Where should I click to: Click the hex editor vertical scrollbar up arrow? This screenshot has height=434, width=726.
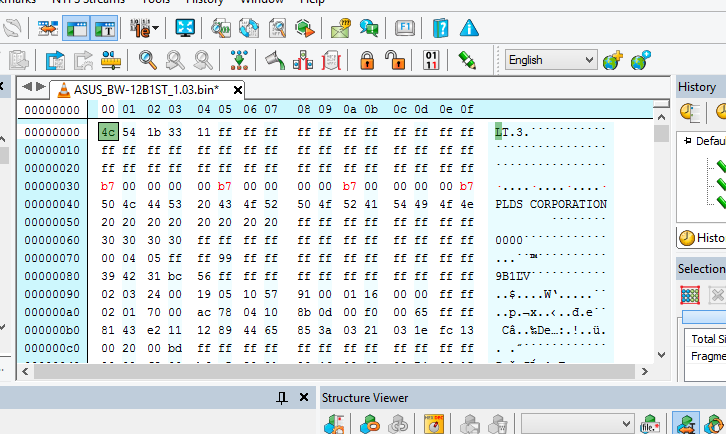[x=662, y=117]
